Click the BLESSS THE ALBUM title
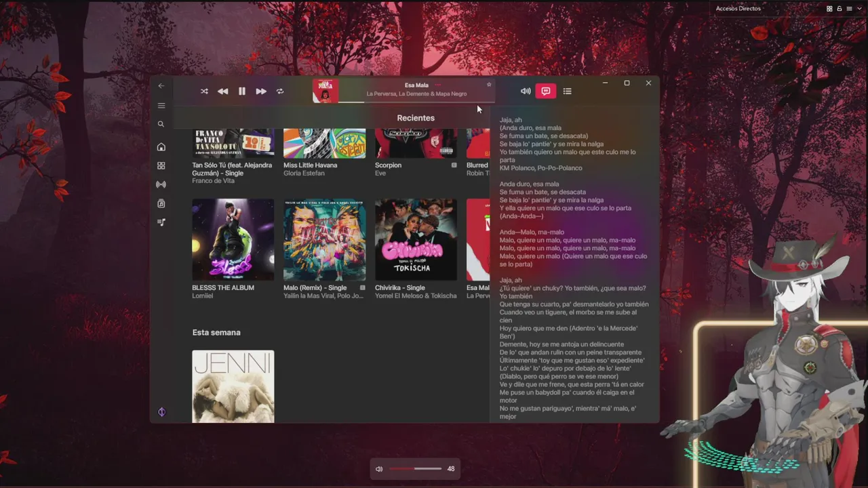This screenshot has height=488, width=868. click(x=223, y=288)
